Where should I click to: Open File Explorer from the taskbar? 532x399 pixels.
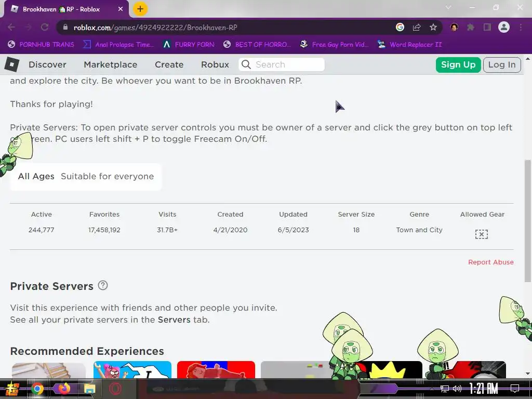pos(89,389)
